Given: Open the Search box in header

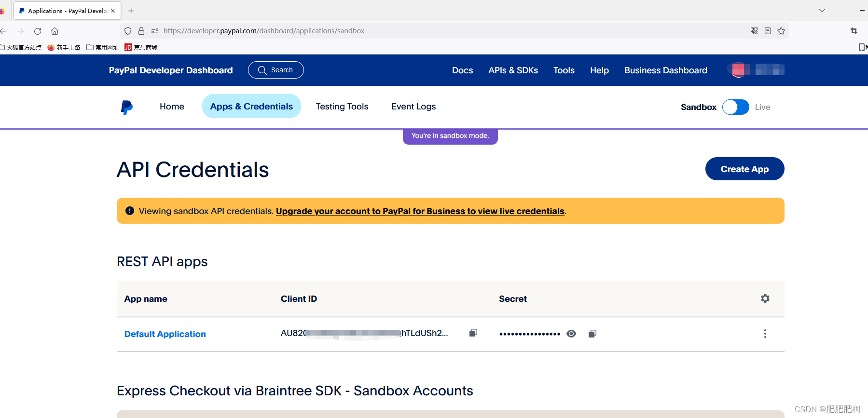Looking at the screenshot, I should pos(276,70).
